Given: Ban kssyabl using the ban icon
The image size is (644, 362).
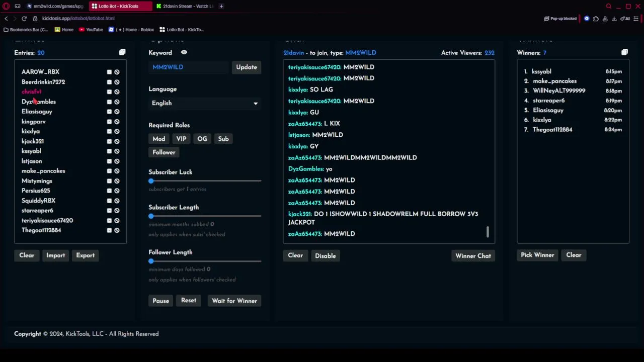Looking at the screenshot, I should click(x=117, y=151).
